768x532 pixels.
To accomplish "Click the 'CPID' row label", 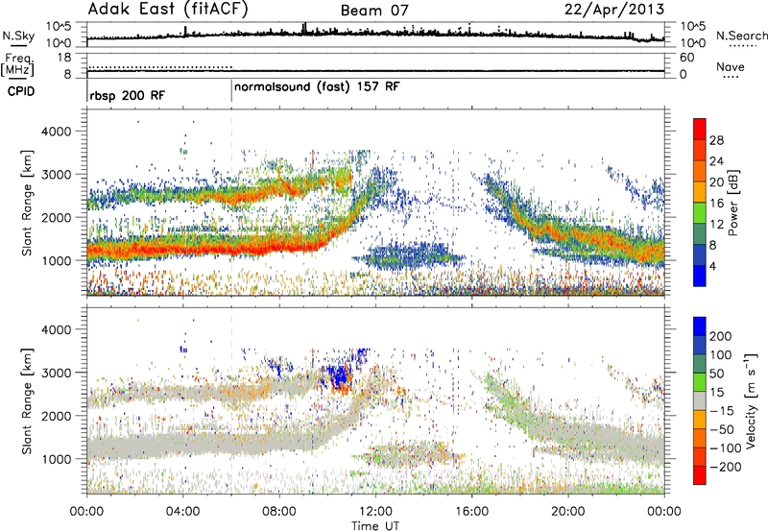I will [x=21, y=91].
